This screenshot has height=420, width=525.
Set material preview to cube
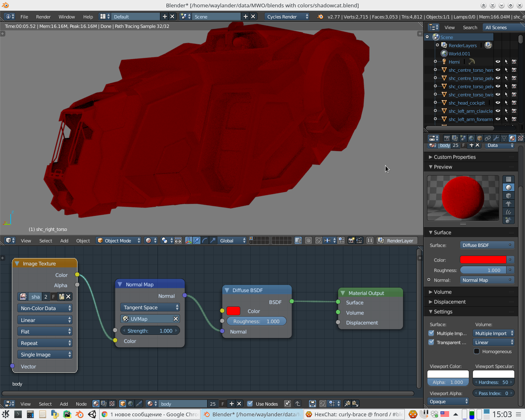point(509,196)
